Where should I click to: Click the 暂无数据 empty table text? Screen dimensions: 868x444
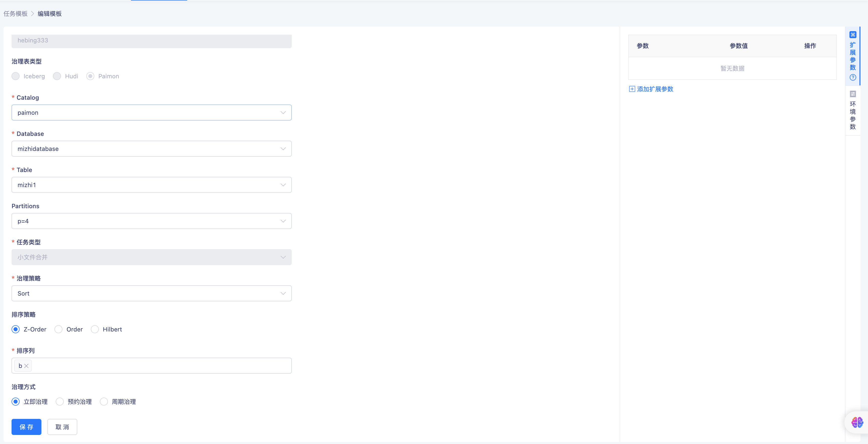[733, 69]
